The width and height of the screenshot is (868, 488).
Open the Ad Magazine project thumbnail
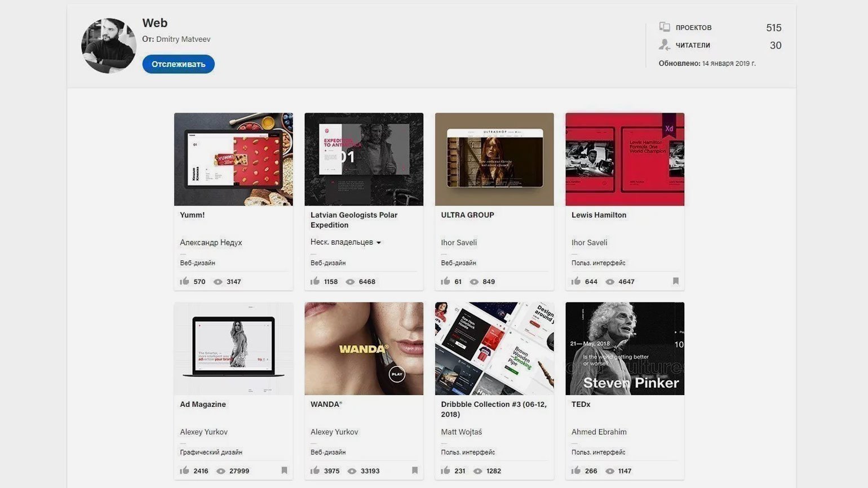click(x=233, y=348)
